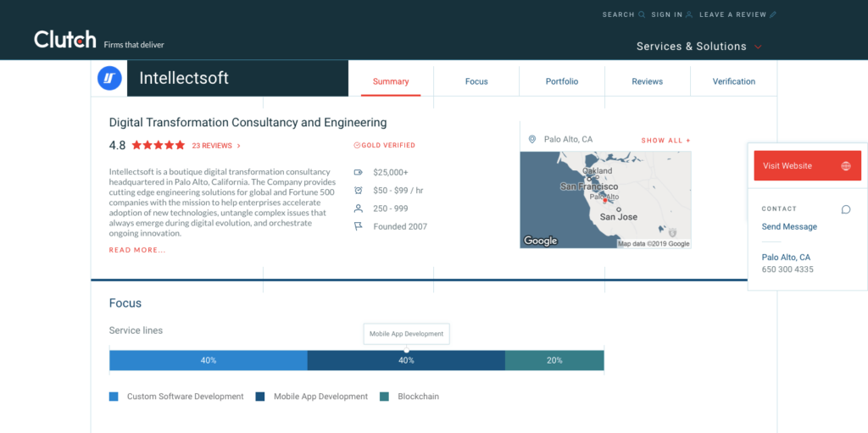Image resolution: width=868 pixels, height=433 pixels.
Task: Click the Focus section heading
Action: tap(125, 303)
